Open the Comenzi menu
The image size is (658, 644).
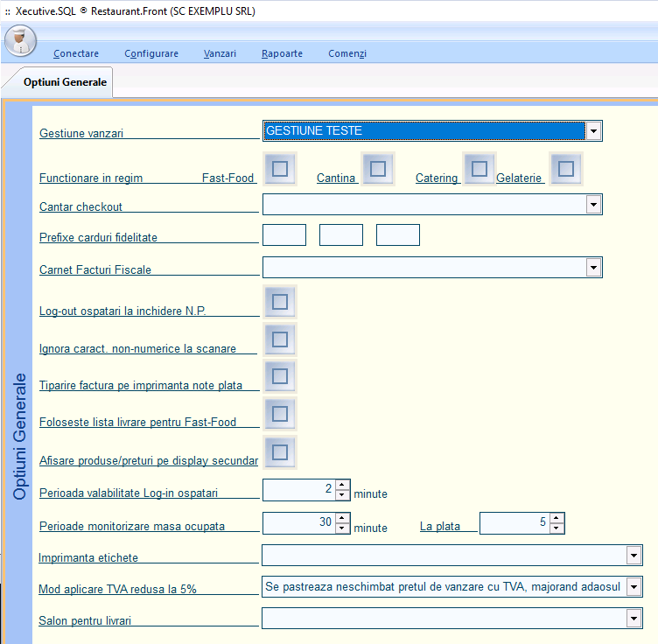coord(347,53)
